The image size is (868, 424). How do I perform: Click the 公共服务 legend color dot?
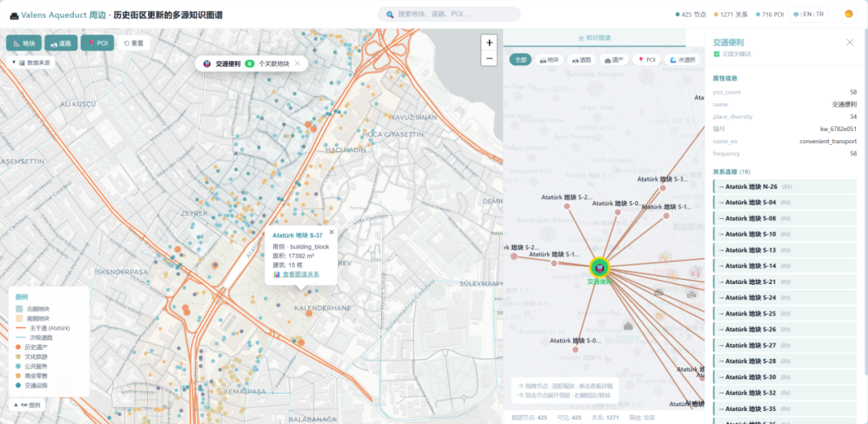click(x=19, y=366)
